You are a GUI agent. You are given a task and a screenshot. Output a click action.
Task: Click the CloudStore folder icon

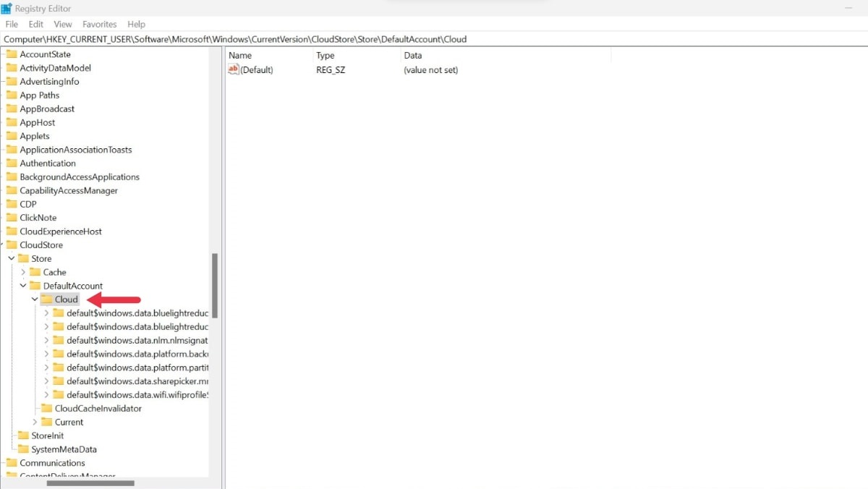(13, 244)
